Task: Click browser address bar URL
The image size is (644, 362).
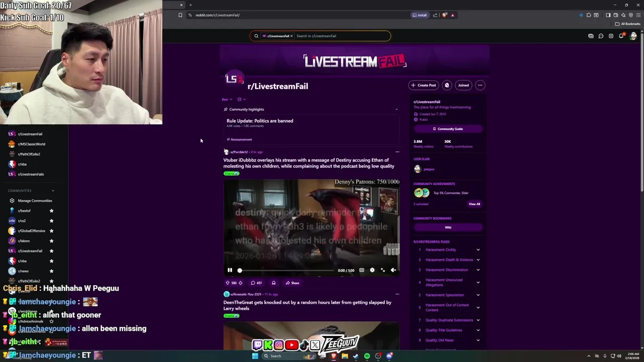Action: 217,15
